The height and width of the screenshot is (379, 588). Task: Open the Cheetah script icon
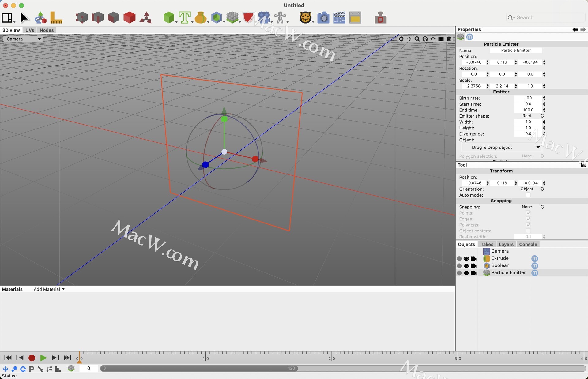coord(305,18)
